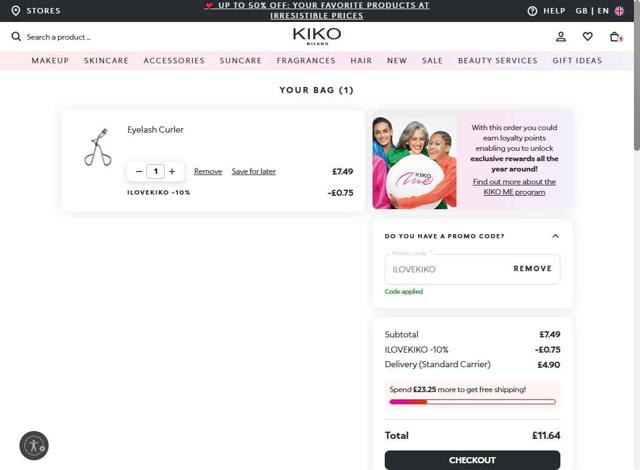Click the Search a product field
640x470 pixels.
[x=58, y=37]
